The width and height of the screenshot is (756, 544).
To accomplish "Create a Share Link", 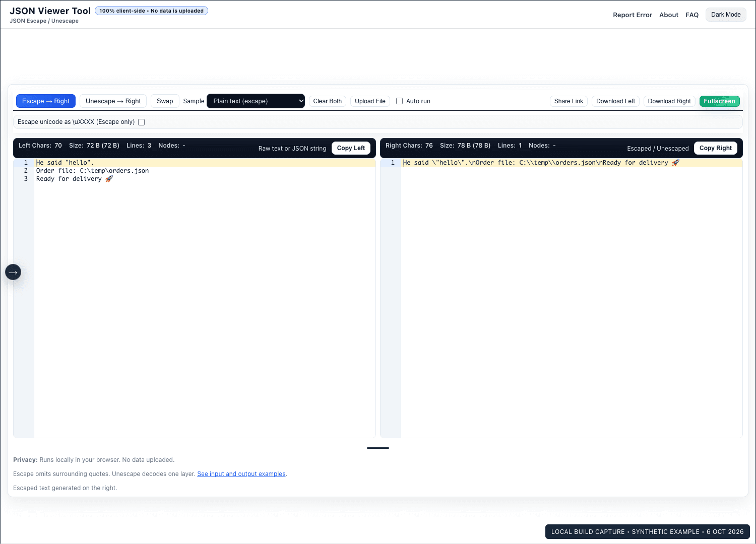I will 569,101.
